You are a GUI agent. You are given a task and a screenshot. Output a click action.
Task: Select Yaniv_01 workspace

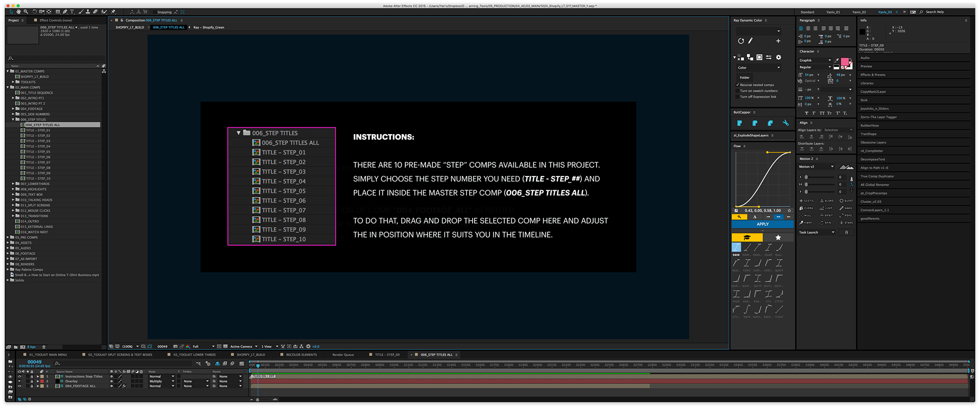click(834, 12)
